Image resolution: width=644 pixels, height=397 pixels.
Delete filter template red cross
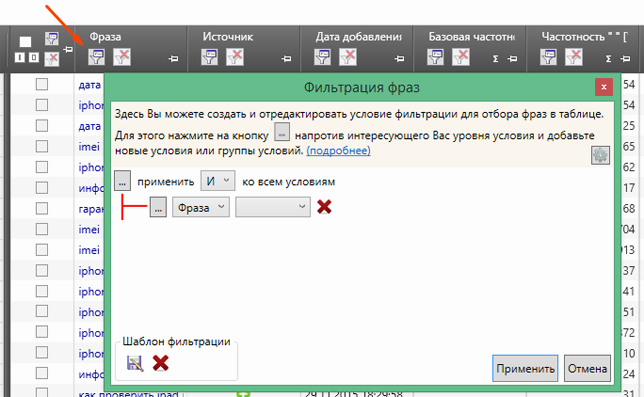pyautogui.click(x=161, y=363)
